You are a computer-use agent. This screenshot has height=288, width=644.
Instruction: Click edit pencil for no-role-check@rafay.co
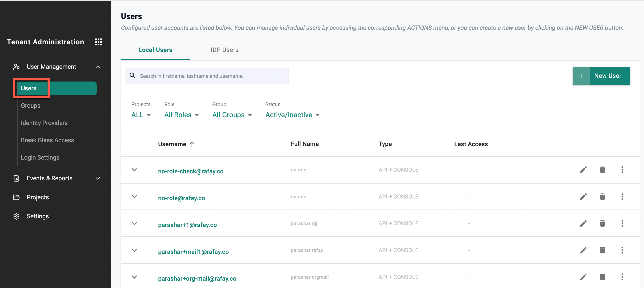(x=583, y=170)
